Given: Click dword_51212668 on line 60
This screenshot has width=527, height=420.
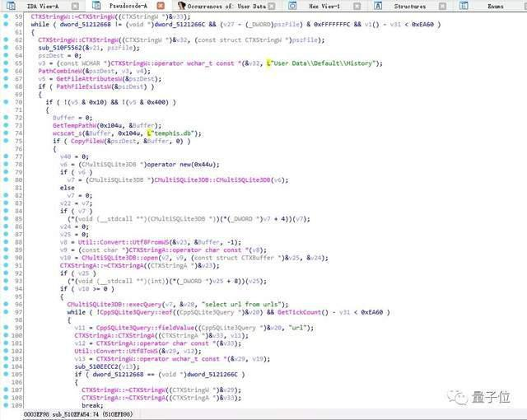Looking at the screenshot, I should coord(86,24).
